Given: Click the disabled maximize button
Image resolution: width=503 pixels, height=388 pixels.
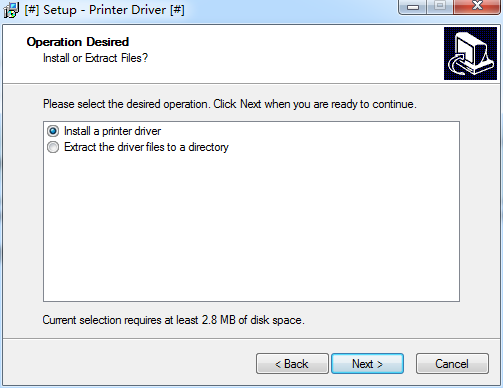Looking at the screenshot, I should pyautogui.click(x=440, y=6).
